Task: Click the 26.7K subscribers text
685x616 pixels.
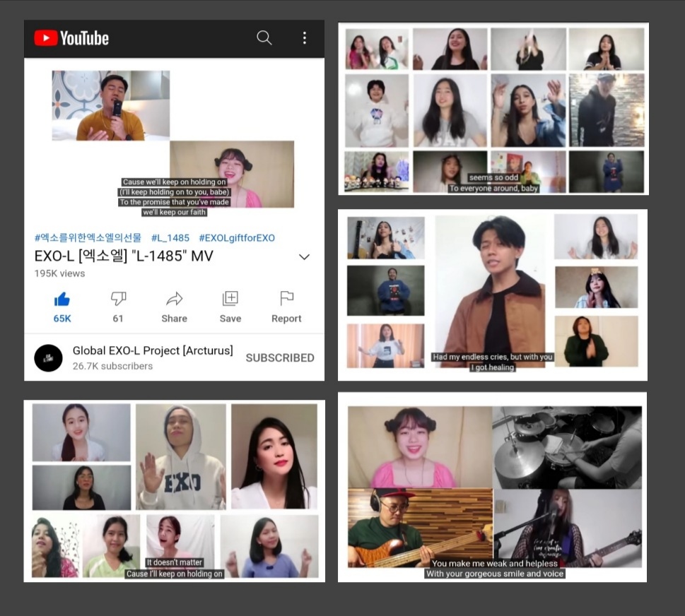Action: click(x=112, y=367)
